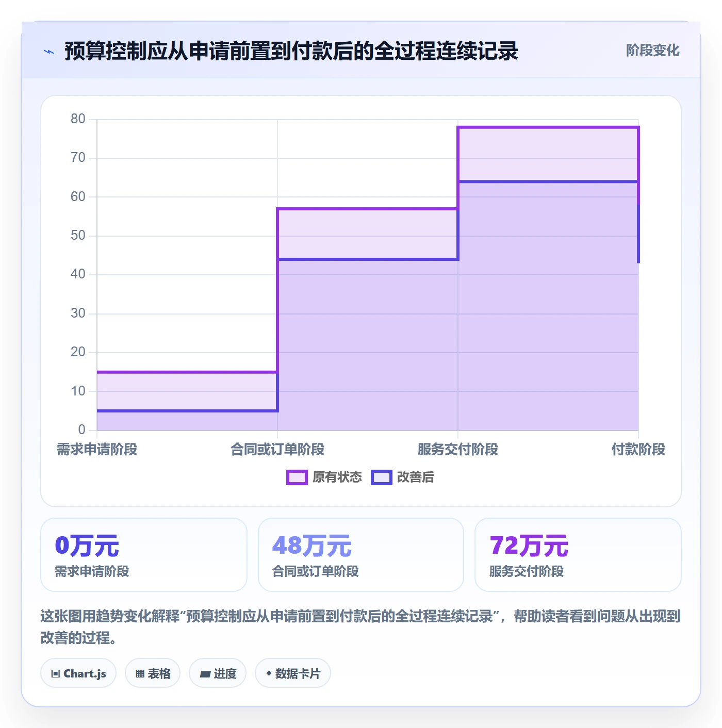Click the 服务交付阶段 x-axis label
Screen dimensions: 722x728
[458, 450]
